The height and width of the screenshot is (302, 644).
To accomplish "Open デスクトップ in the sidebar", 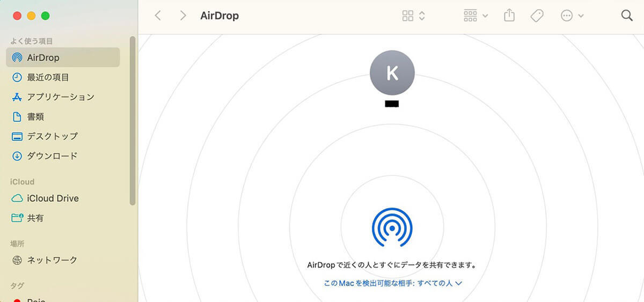I will pos(63,136).
